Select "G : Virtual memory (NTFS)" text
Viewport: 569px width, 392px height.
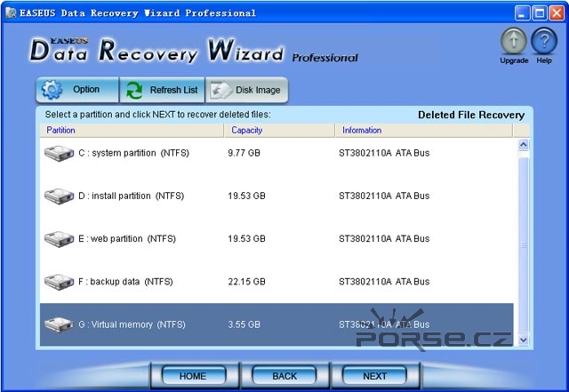pyautogui.click(x=132, y=324)
